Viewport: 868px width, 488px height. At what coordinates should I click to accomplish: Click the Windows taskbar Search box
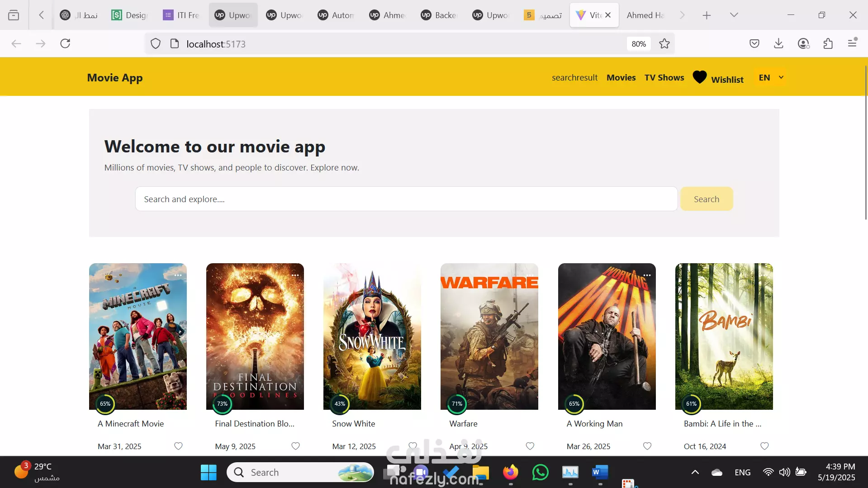click(x=300, y=473)
